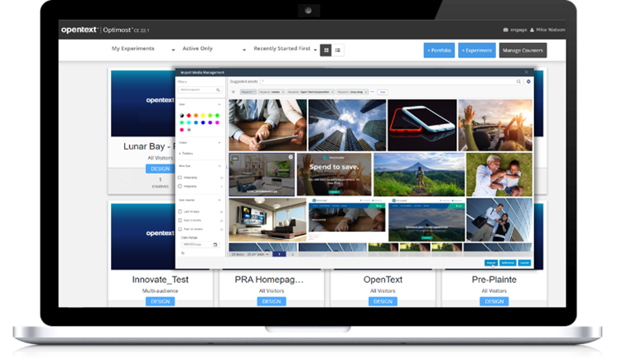The width and height of the screenshot is (617, 364).
Task: Open the items per page dropdown
Action: point(258,254)
